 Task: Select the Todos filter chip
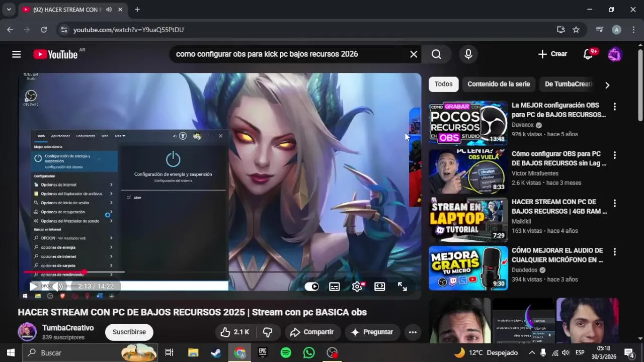pyautogui.click(x=443, y=84)
